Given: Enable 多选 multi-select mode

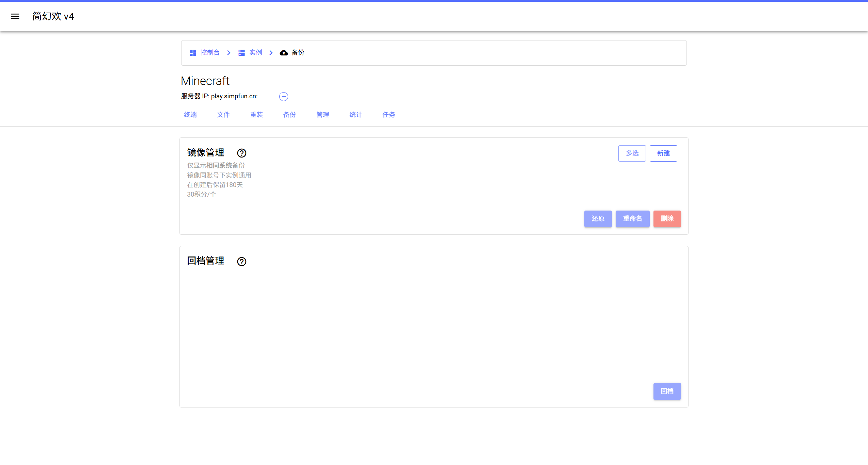Looking at the screenshot, I should click(x=632, y=153).
